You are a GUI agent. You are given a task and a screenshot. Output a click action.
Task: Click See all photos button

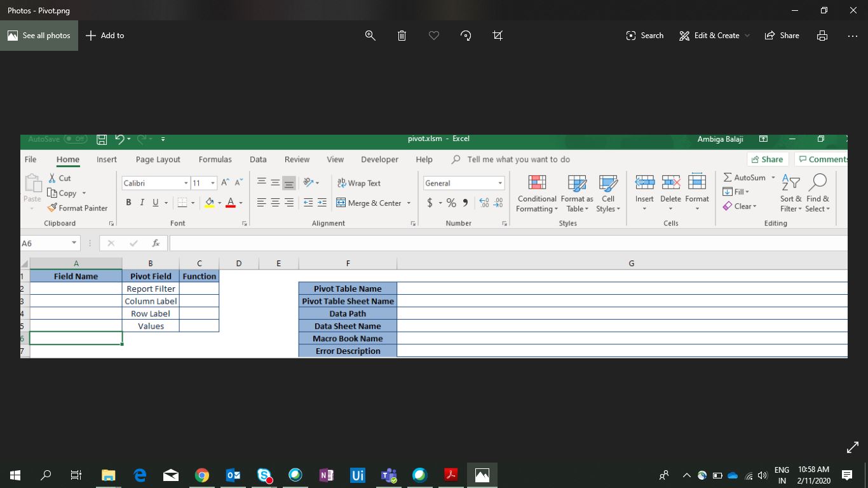[39, 36]
